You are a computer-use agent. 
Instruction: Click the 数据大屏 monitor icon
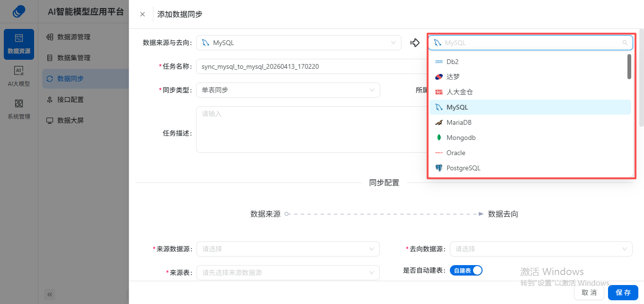click(x=50, y=120)
